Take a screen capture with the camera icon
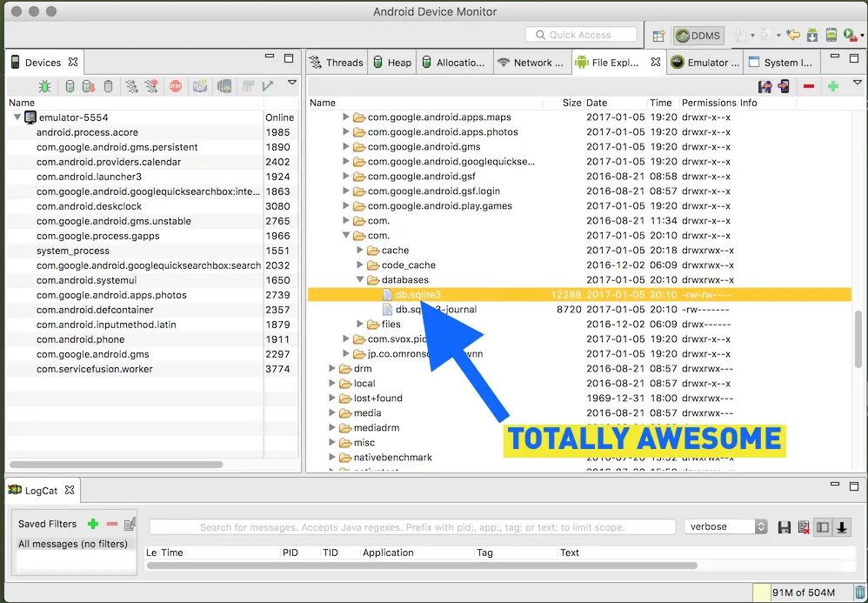 pos(200,86)
